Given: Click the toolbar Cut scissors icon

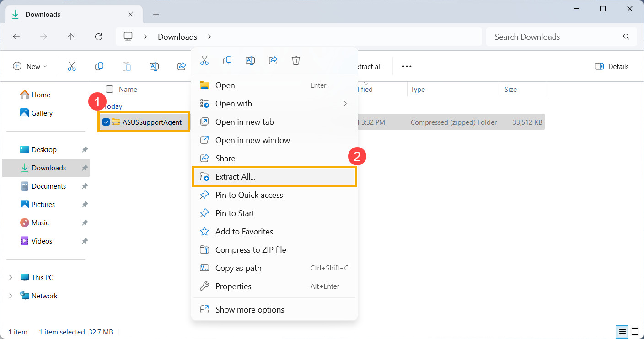Looking at the screenshot, I should [72, 66].
